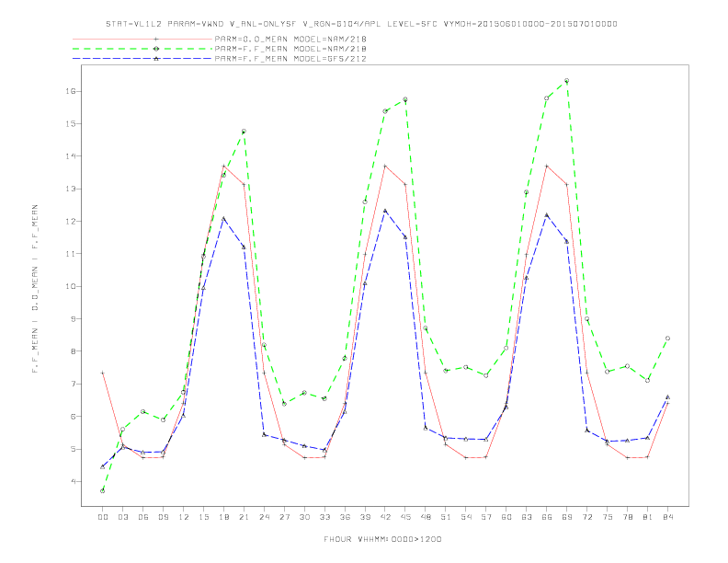Screen dimensions: 728x563
Task: Select the green F.F_MEAN NAM/218 legend label
Action: (290, 49)
